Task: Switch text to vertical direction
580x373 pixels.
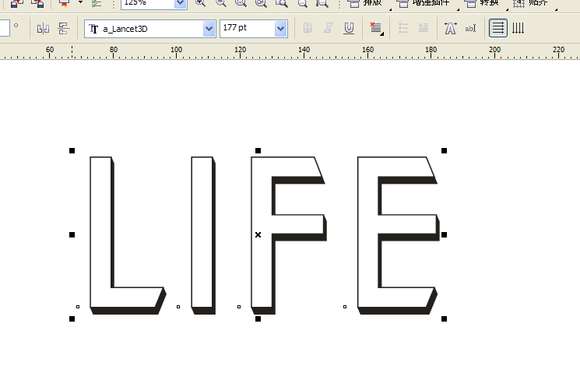Action: pos(518,28)
